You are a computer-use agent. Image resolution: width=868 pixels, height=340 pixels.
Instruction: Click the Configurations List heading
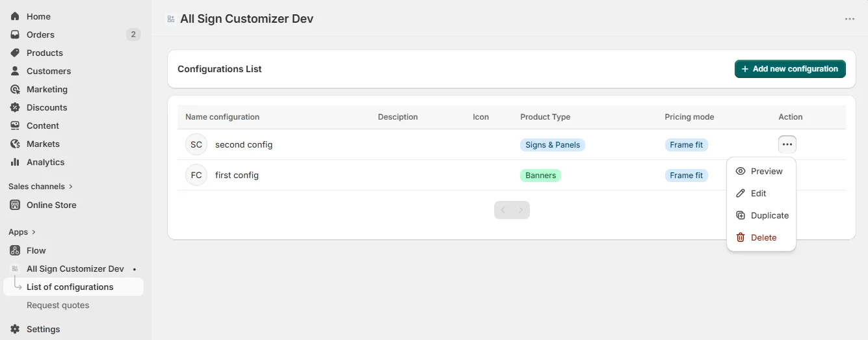coord(220,69)
